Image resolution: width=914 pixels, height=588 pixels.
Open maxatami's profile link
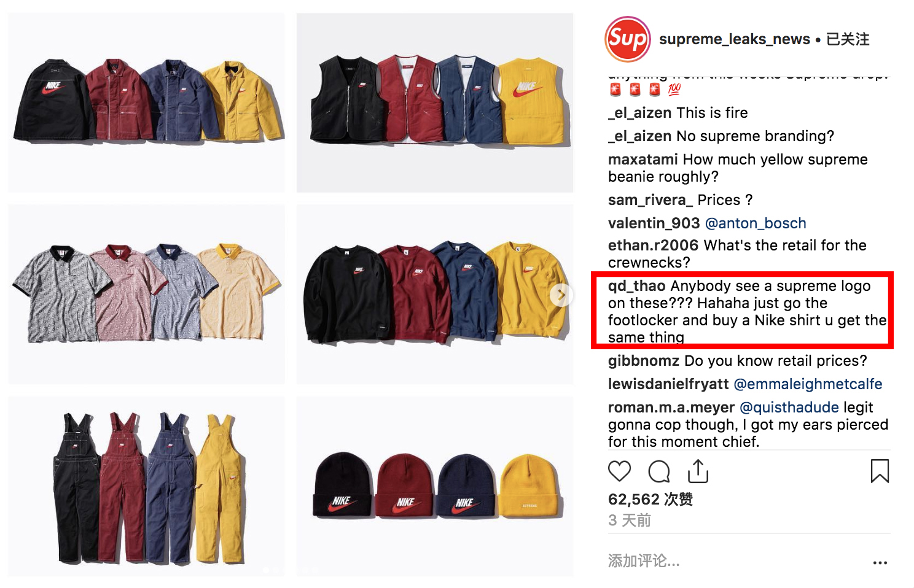pos(643,160)
